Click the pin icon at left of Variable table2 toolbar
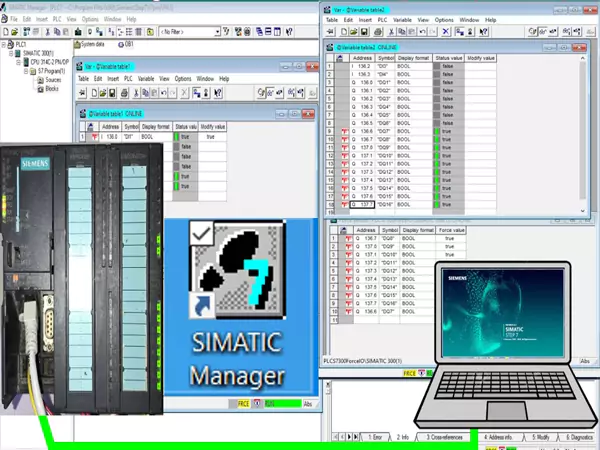This screenshot has height=450, width=600. point(331,32)
